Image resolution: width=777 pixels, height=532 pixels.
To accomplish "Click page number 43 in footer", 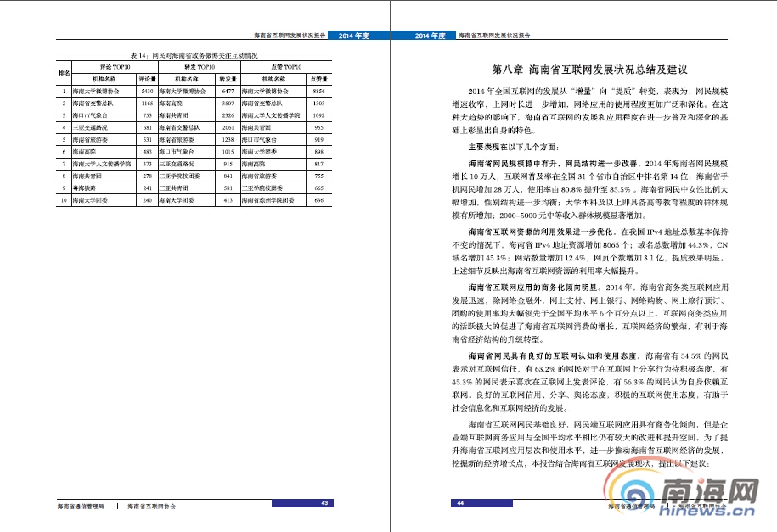I will pyautogui.click(x=324, y=503).
